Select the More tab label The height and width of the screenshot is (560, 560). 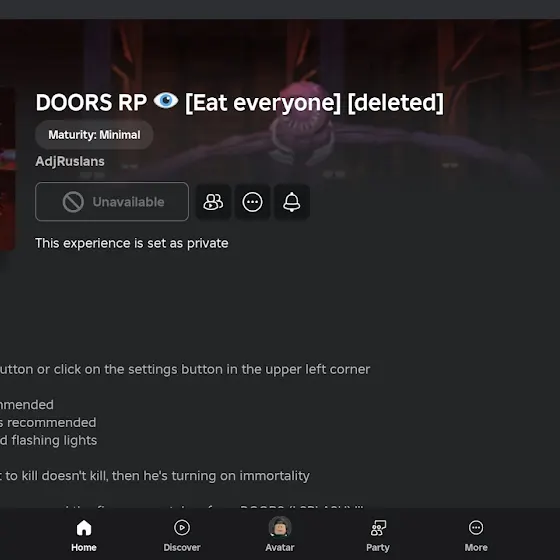pyautogui.click(x=476, y=547)
